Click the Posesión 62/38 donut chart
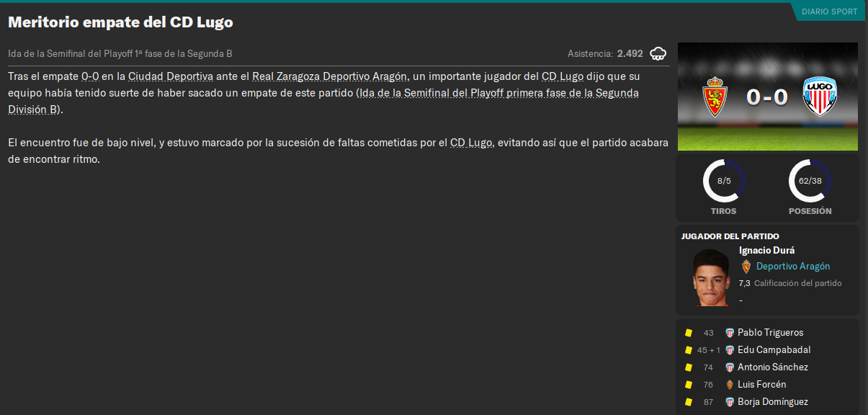Image resolution: width=868 pixels, height=415 pixels. tap(810, 180)
